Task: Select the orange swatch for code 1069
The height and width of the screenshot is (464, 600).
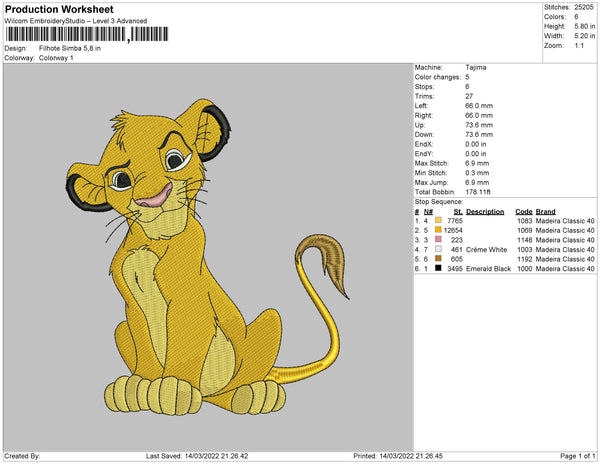Action: [x=438, y=230]
